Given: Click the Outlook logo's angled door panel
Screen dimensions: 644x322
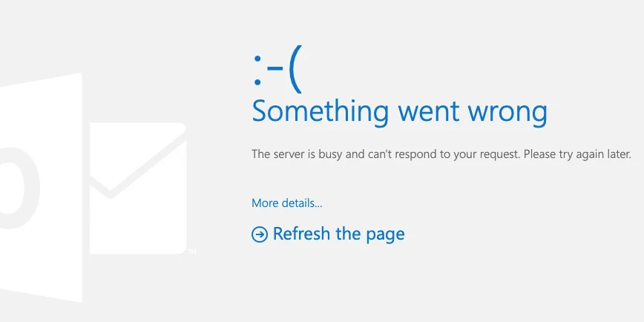Looking at the screenshot, I should (x=41, y=188).
